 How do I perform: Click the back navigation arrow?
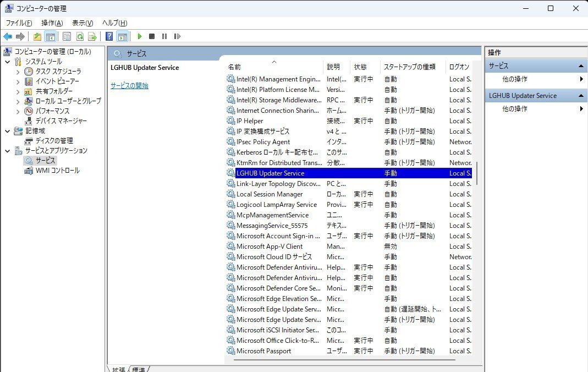[7, 36]
